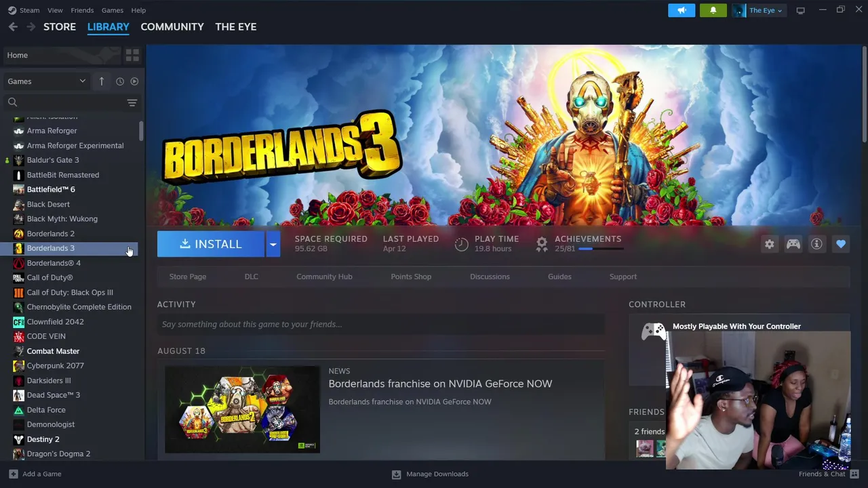Click Home in the sidebar
868x488 pixels.
(x=62, y=55)
